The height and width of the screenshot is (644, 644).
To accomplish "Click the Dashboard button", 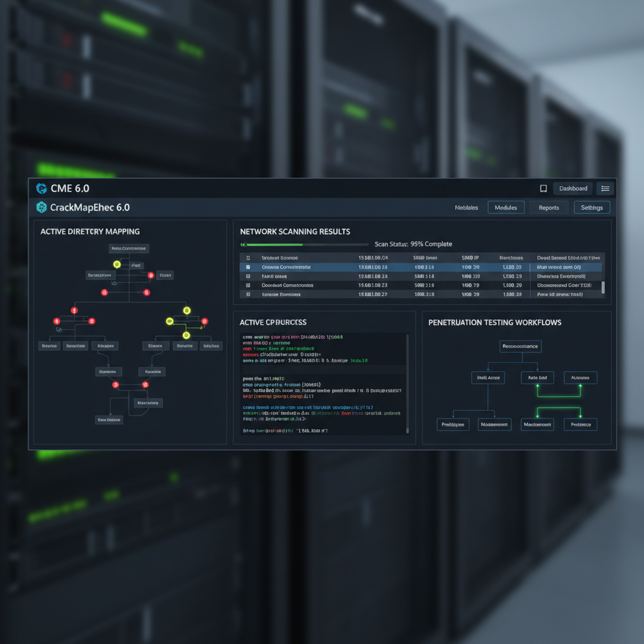I will coord(573,188).
